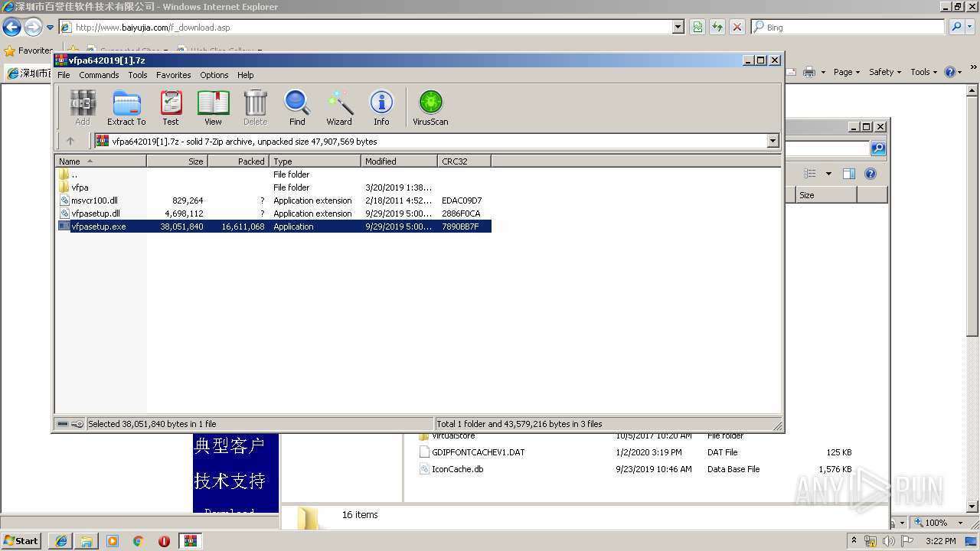Click the IE Stop loading X icon
980x551 pixels.
pos(737,27)
